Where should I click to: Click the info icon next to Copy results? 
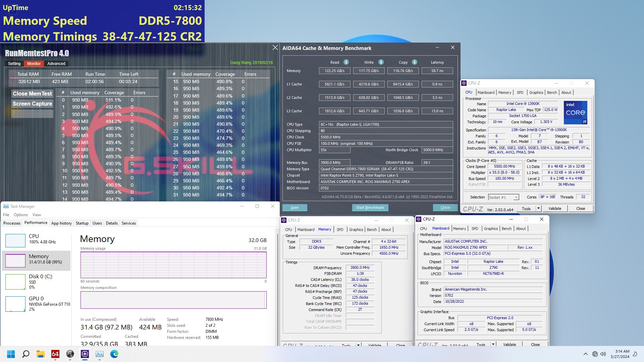[x=414, y=62]
